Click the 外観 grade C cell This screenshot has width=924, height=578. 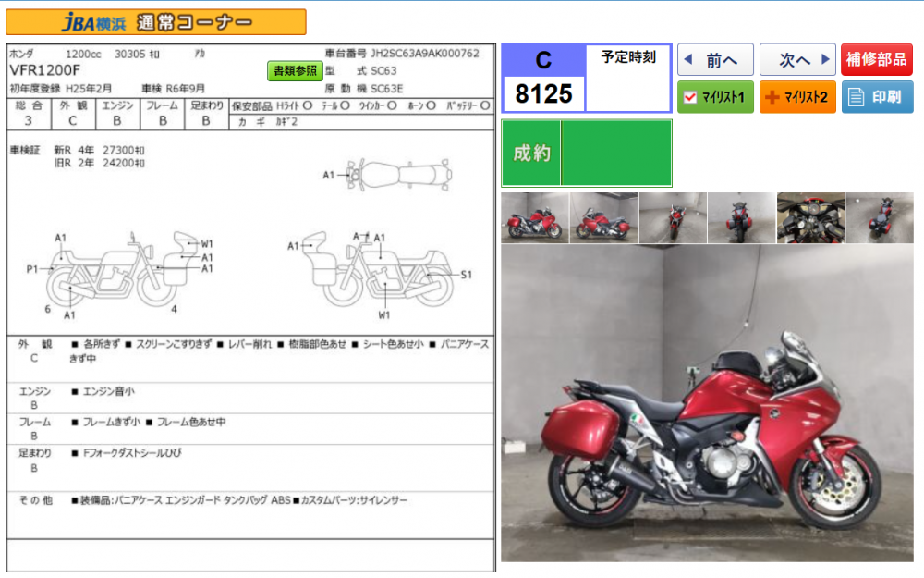click(x=73, y=114)
